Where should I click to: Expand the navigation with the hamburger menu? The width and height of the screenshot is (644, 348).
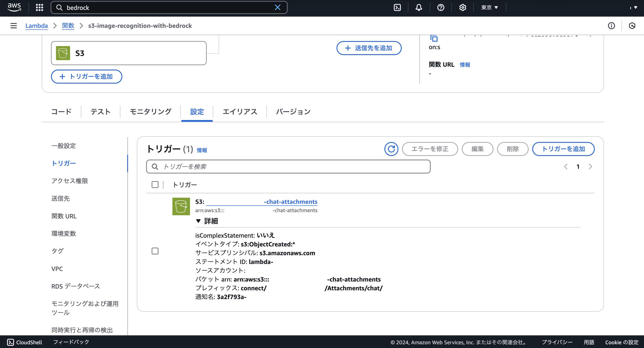point(13,25)
